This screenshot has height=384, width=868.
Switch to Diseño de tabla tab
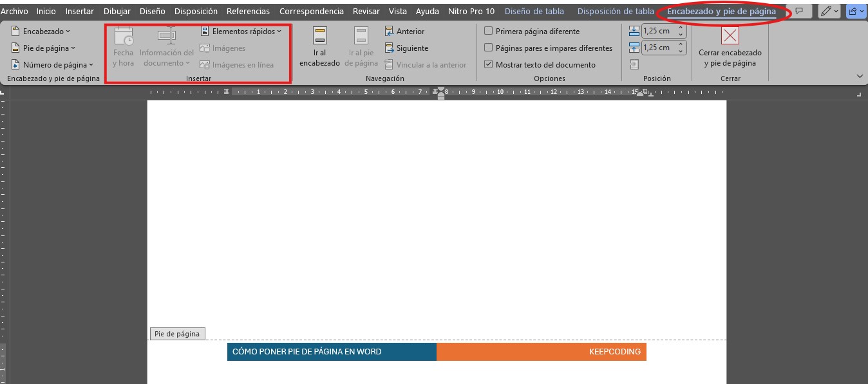pyautogui.click(x=534, y=12)
